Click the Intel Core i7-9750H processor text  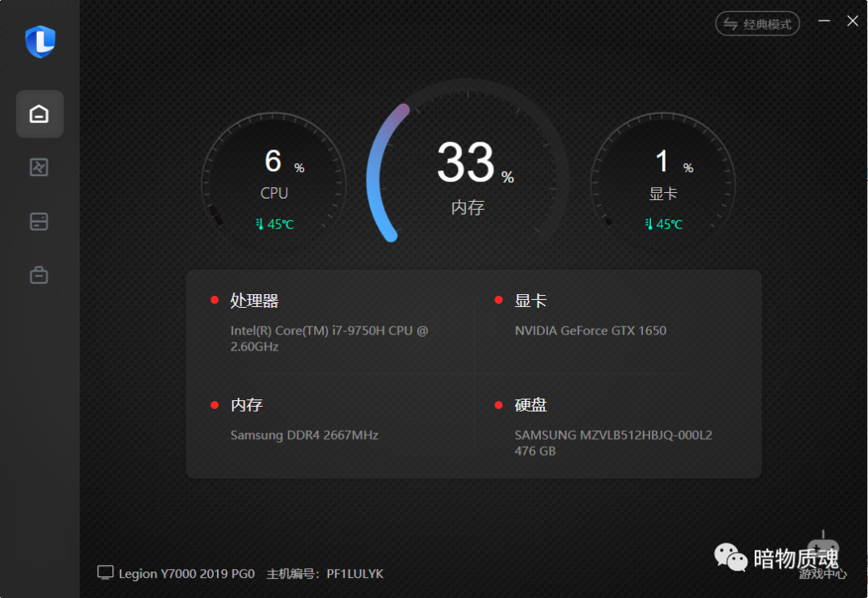pos(330,338)
